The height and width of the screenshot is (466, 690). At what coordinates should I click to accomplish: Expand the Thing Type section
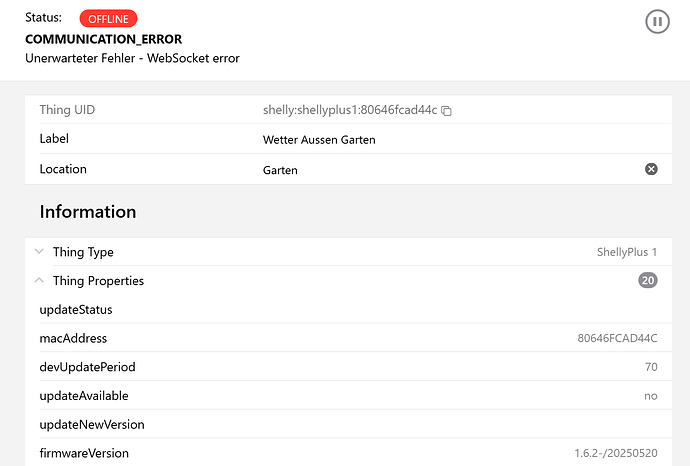pos(39,252)
